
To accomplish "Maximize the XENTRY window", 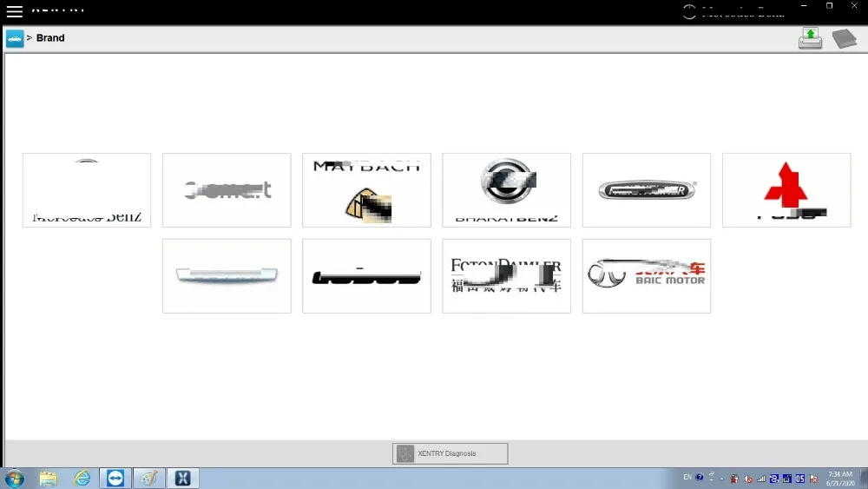I will (x=829, y=5).
